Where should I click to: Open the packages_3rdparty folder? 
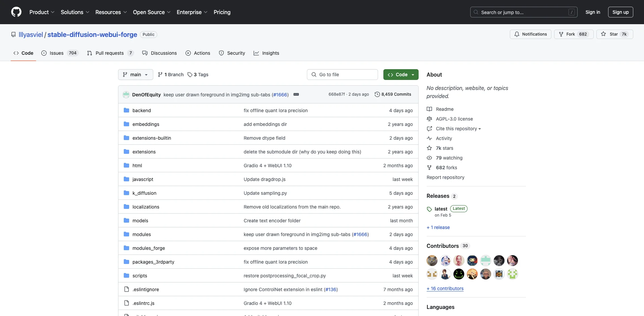click(153, 262)
